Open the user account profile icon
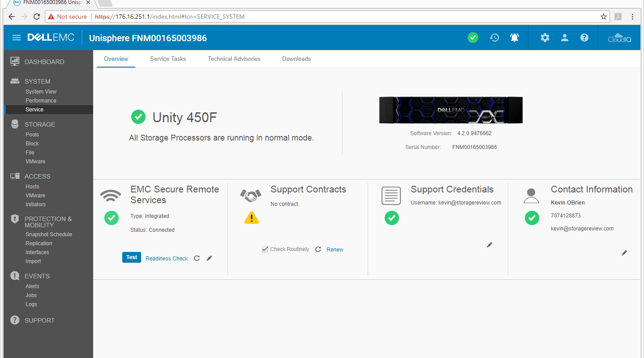Viewport: 644px width, 358px height. point(565,38)
